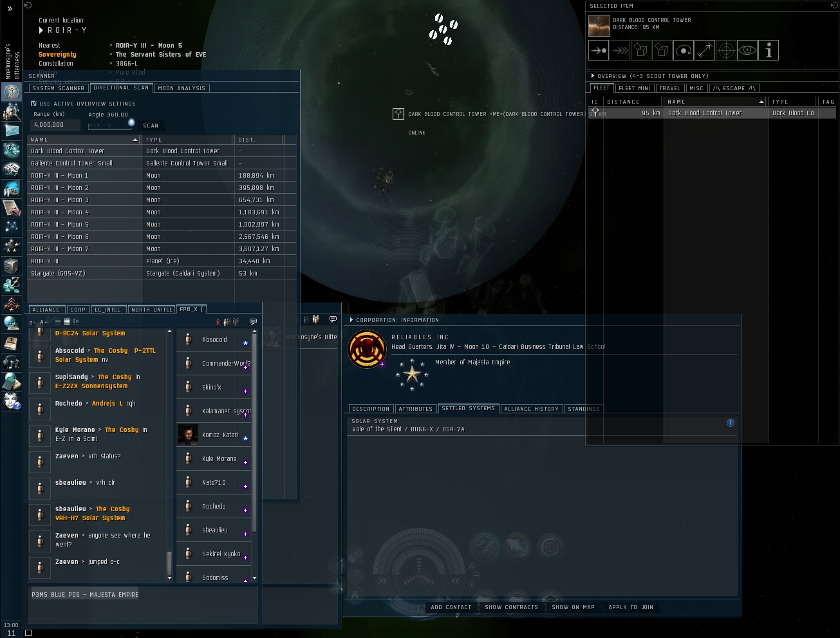Click Kyle Morane in the member list
This screenshot has width=840, height=638.
click(x=214, y=459)
